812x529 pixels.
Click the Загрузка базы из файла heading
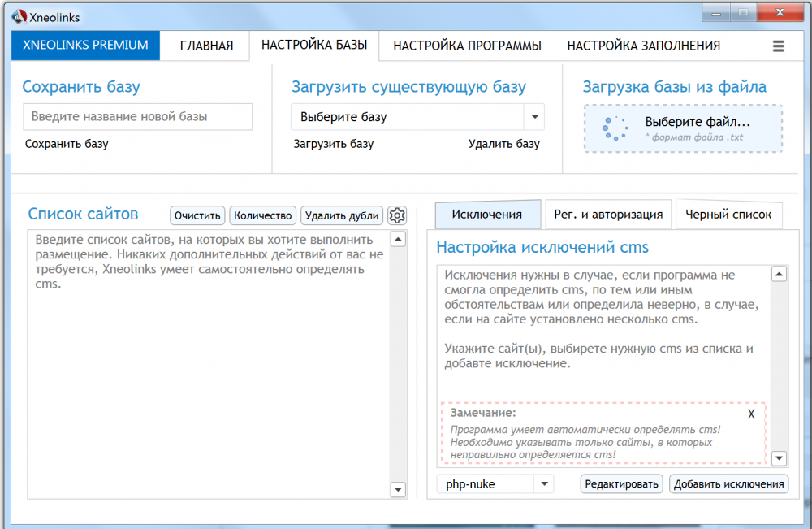point(674,86)
